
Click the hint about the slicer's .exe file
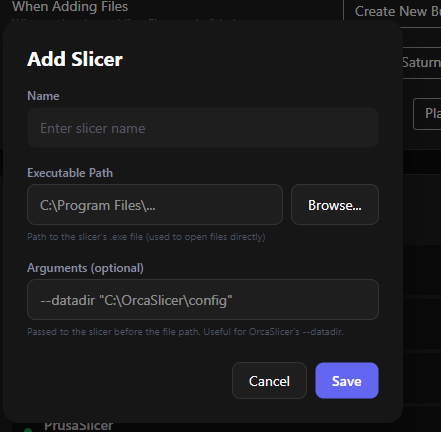pyautogui.click(x=146, y=237)
